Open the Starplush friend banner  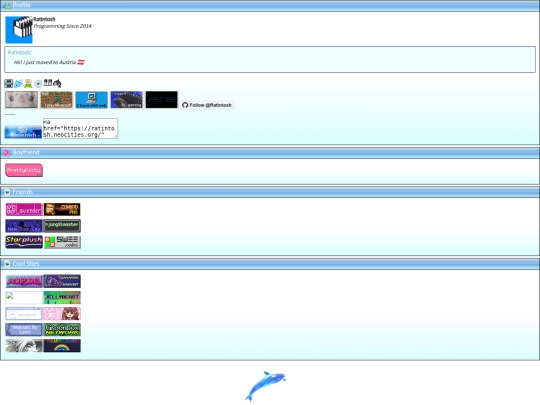(24, 242)
